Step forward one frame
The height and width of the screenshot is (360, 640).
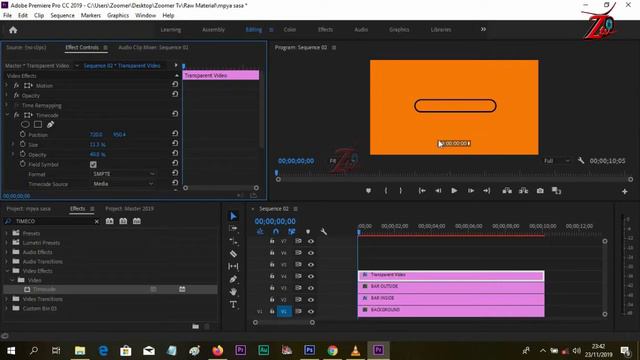(x=470, y=191)
